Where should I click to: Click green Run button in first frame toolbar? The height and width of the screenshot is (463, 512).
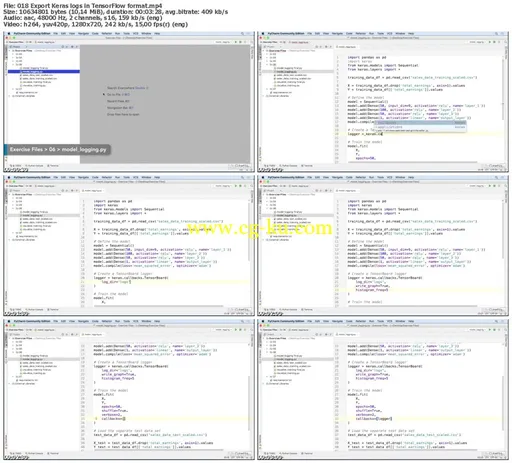(x=236, y=42)
